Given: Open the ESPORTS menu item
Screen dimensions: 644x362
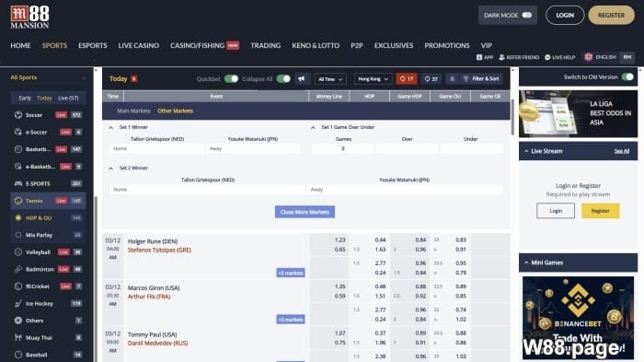Looking at the screenshot, I should pyautogui.click(x=93, y=45).
